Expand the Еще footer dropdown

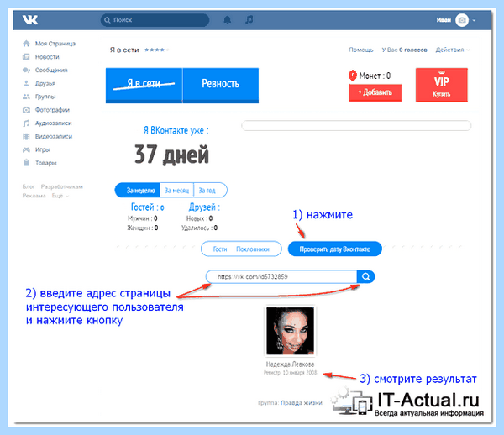coord(60,196)
